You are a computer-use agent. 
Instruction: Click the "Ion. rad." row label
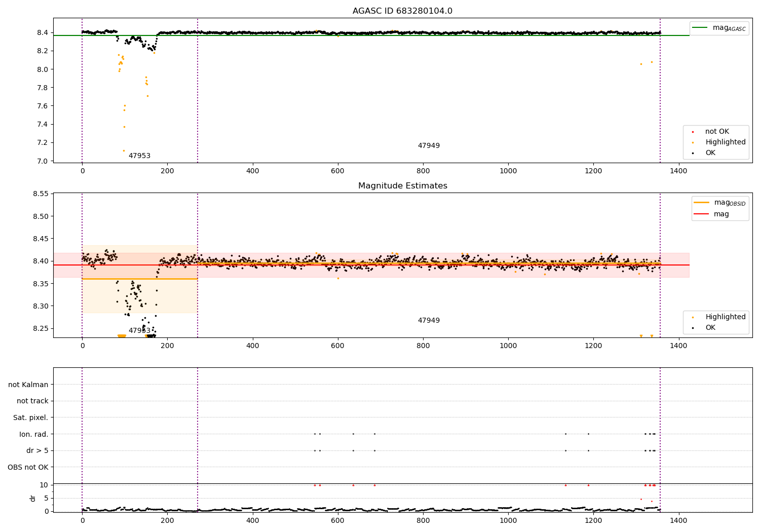[34, 435]
